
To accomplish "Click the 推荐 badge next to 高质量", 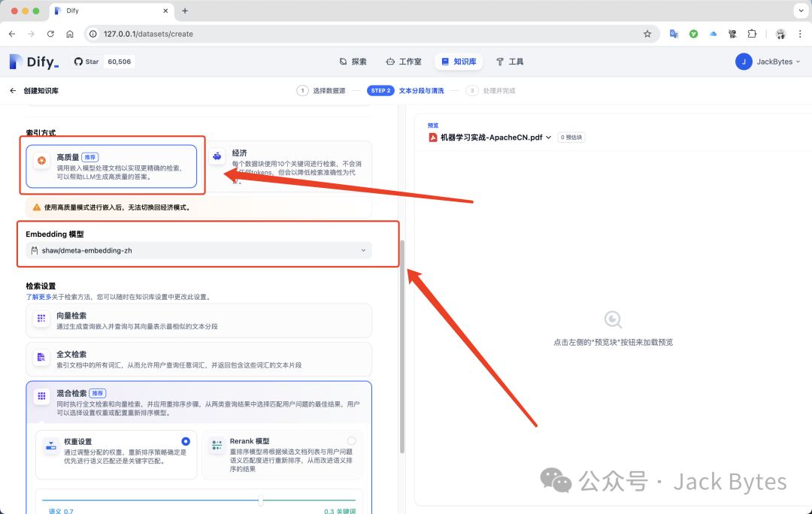I will coord(90,157).
